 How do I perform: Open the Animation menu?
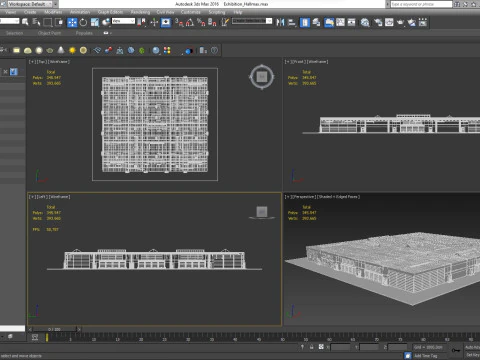click(x=80, y=12)
